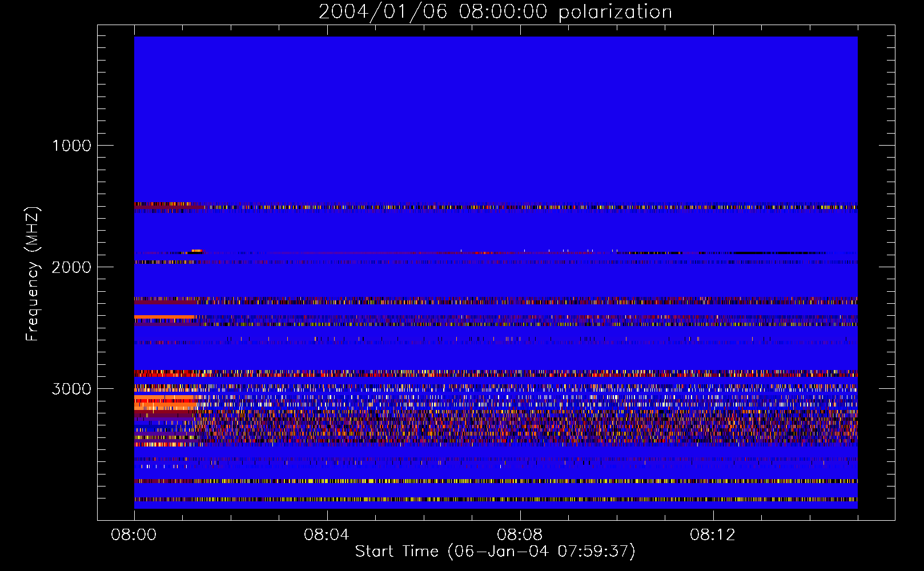Click the 08:04 time tick label
Viewport: 924px width, 571px height.
(x=327, y=535)
